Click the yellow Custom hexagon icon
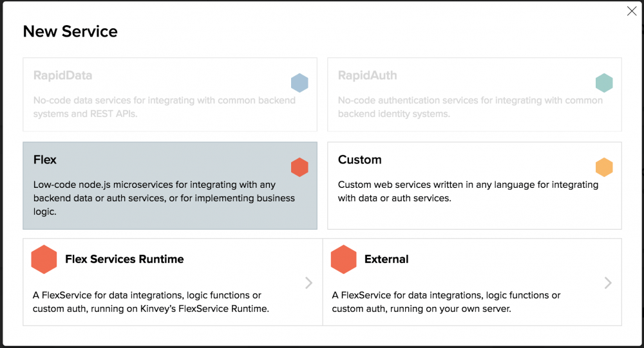Viewport: 644px width, 348px height. 604,167
